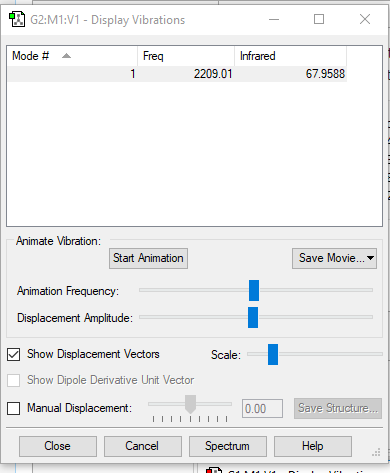Click the Help button
Viewport: 390px width, 473px height.
(x=313, y=446)
